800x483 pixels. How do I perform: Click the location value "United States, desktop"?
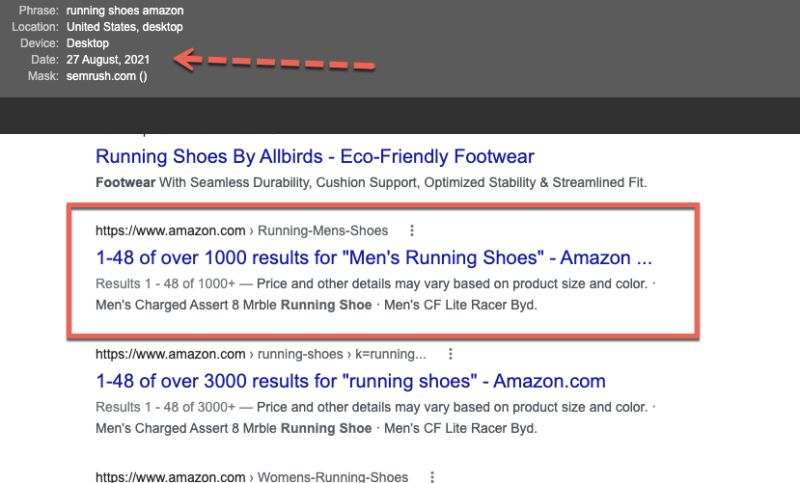(x=126, y=27)
